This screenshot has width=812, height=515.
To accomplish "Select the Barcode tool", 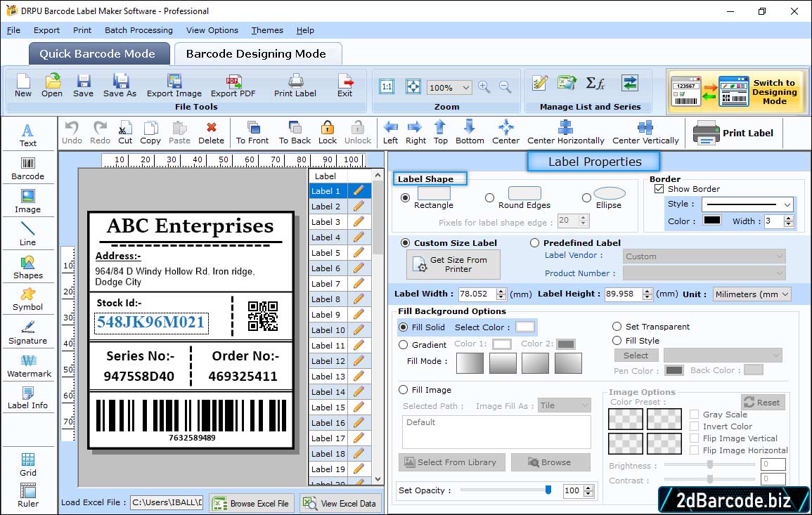I will pyautogui.click(x=28, y=169).
